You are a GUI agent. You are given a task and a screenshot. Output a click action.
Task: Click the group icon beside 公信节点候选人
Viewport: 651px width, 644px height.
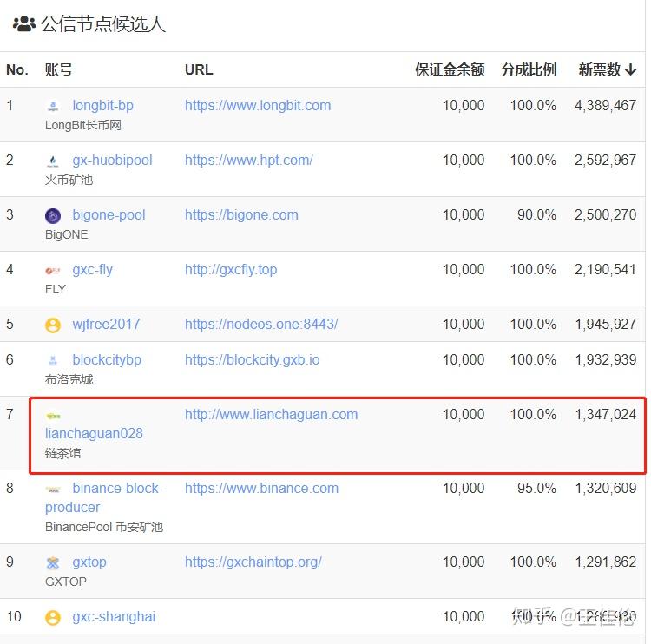click(23, 23)
